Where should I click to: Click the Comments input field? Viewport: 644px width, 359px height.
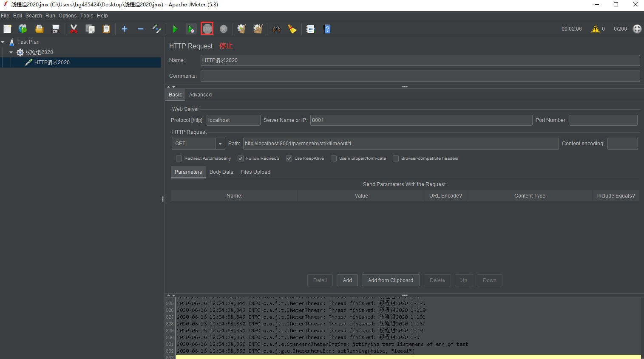[420, 76]
